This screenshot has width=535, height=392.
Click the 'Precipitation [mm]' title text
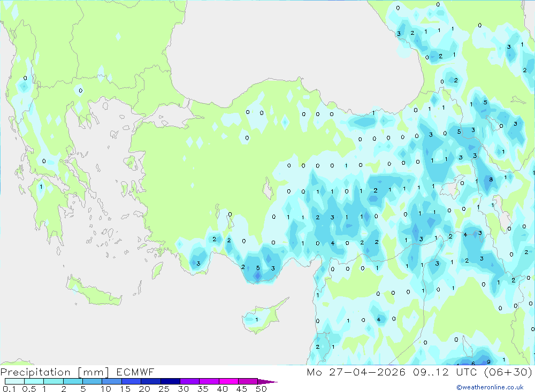point(55,372)
